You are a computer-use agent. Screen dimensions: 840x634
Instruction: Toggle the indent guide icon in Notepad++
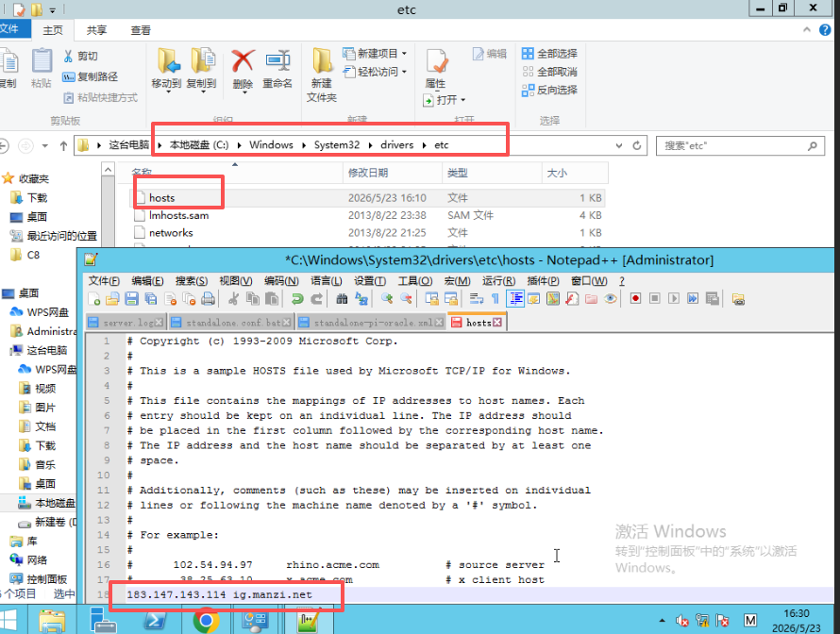pyautogui.click(x=515, y=299)
